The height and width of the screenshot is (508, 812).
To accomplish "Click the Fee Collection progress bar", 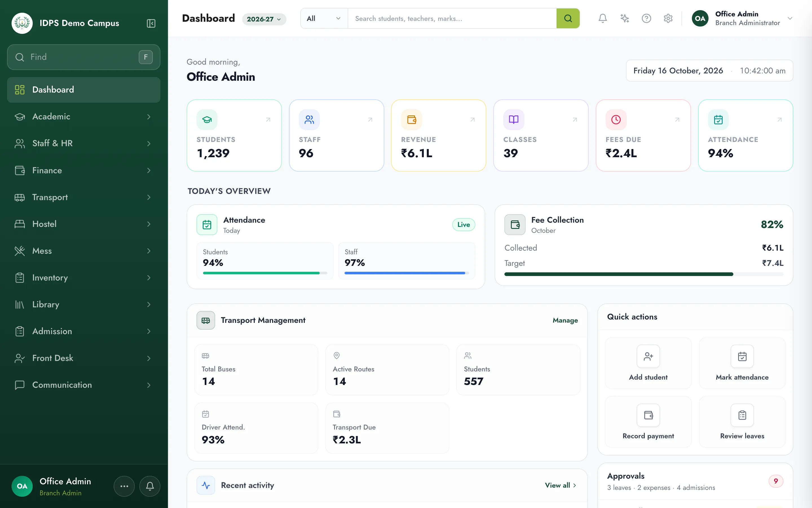I will (644, 274).
